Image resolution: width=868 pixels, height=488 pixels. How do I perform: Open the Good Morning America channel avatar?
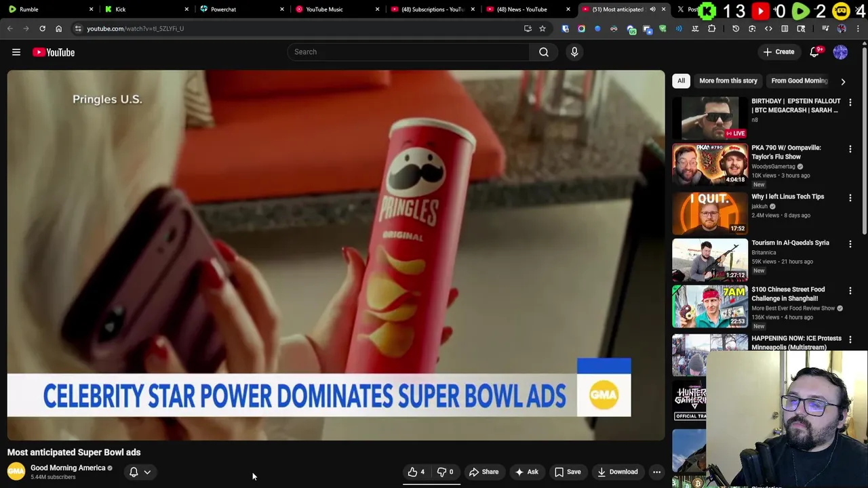click(x=16, y=472)
